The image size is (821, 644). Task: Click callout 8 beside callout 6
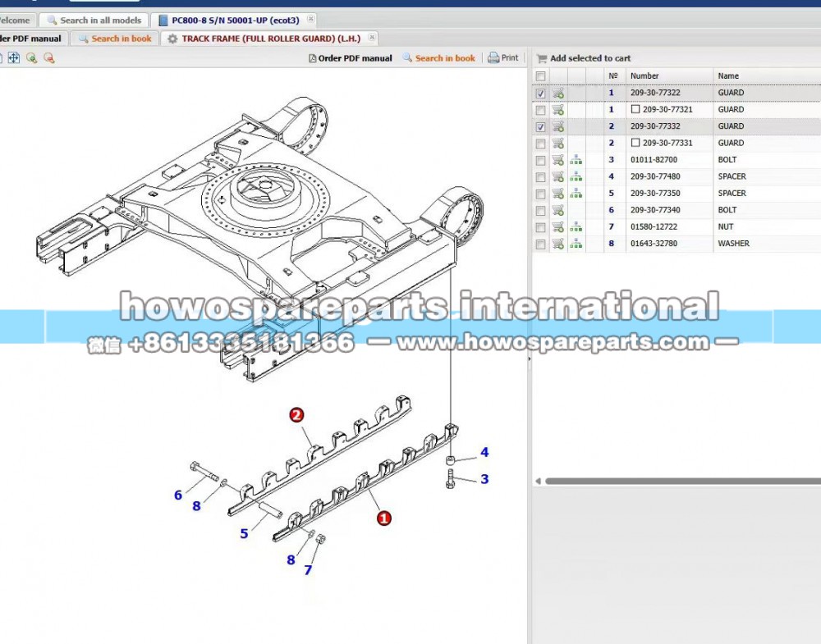pyautogui.click(x=196, y=506)
